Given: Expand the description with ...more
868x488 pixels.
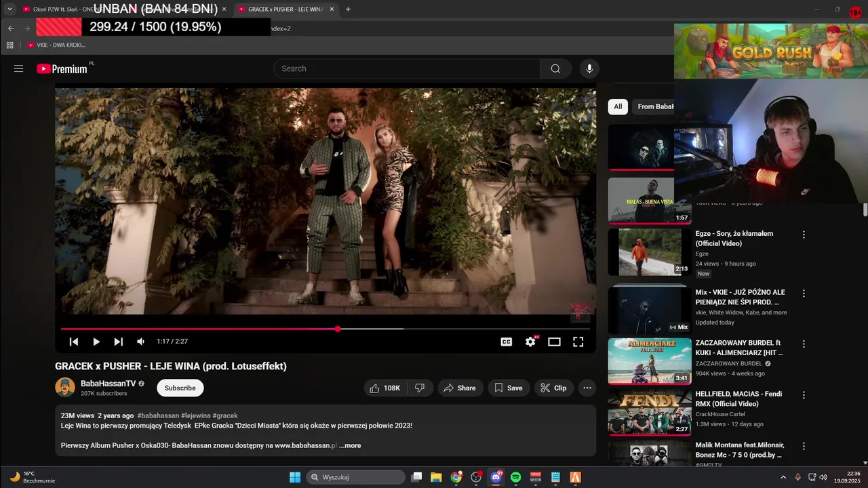Looking at the screenshot, I should tap(350, 445).
